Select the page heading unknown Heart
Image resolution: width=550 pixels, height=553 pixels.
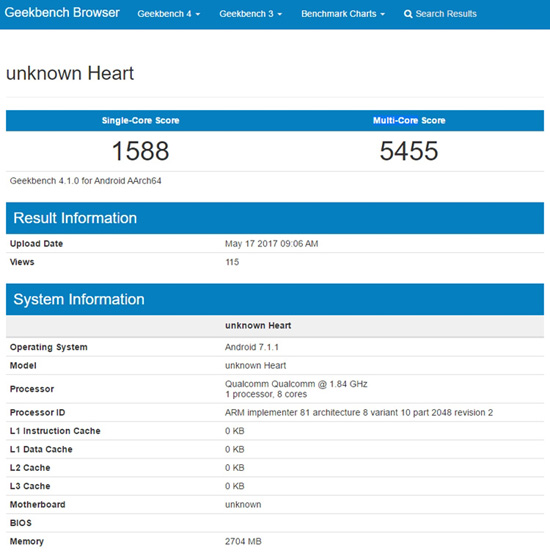click(70, 73)
